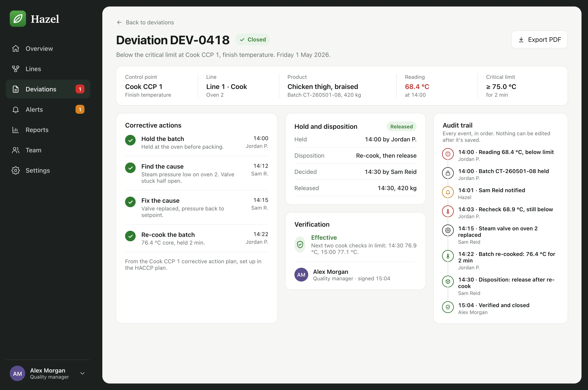Screen dimensions: 588x390
Task: Open the Alerts page from the sidebar
Action: [48, 109]
